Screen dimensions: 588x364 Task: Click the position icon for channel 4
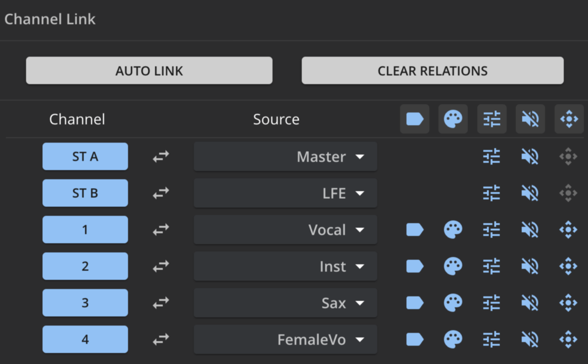(568, 339)
